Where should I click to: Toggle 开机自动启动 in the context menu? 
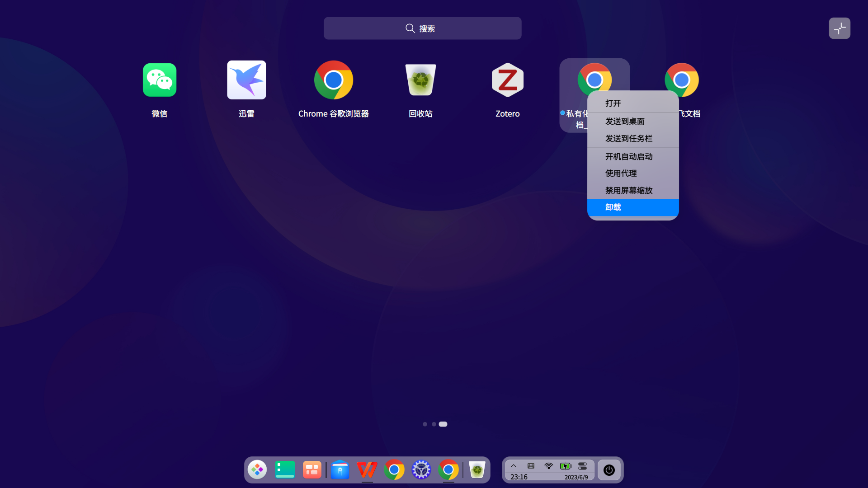(633, 156)
